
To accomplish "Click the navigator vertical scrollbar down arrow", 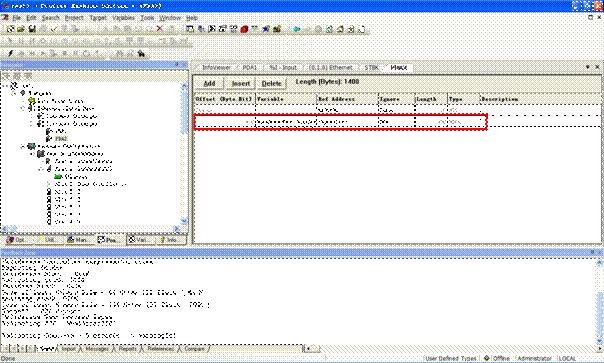I will [x=184, y=221].
